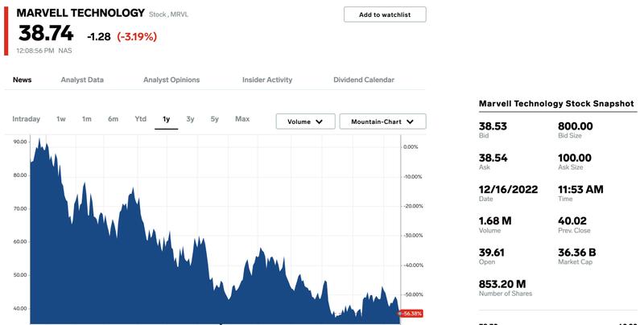
Task: Click the 40.02 Prev. Close value
Action: pyautogui.click(x=572, y=220)
